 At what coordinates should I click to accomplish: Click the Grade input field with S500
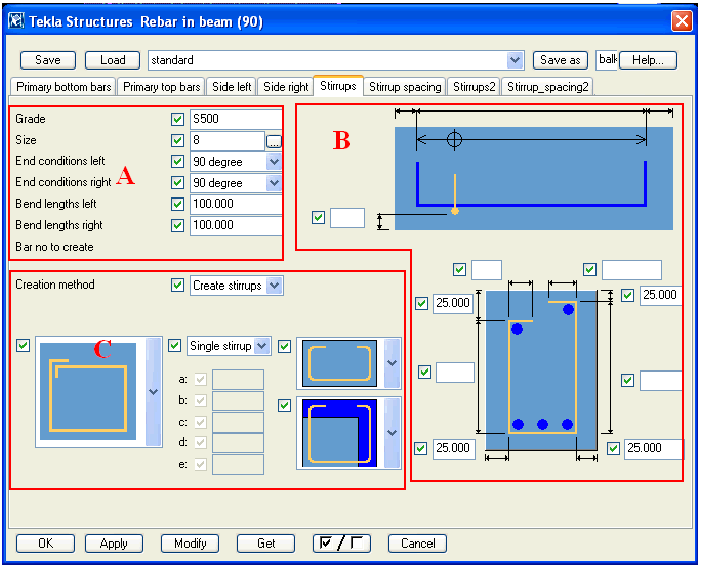coord(235,120)
